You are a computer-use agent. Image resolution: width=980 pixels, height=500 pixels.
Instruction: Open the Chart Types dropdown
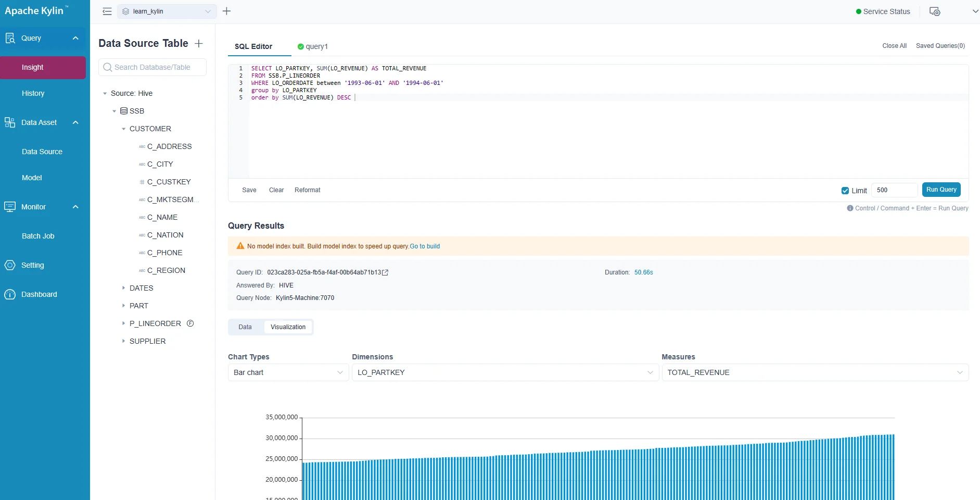click(288, 372)
